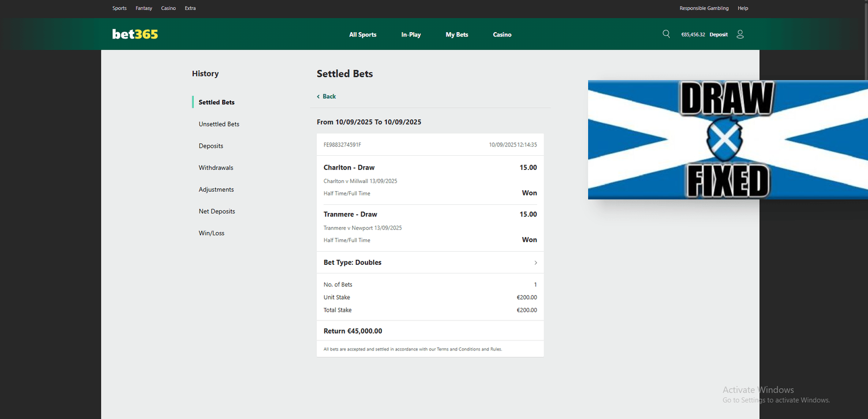Viewport: 868px width, 419px height.
Task: Switch to the In-Play tab
Action: click(411, 34)
